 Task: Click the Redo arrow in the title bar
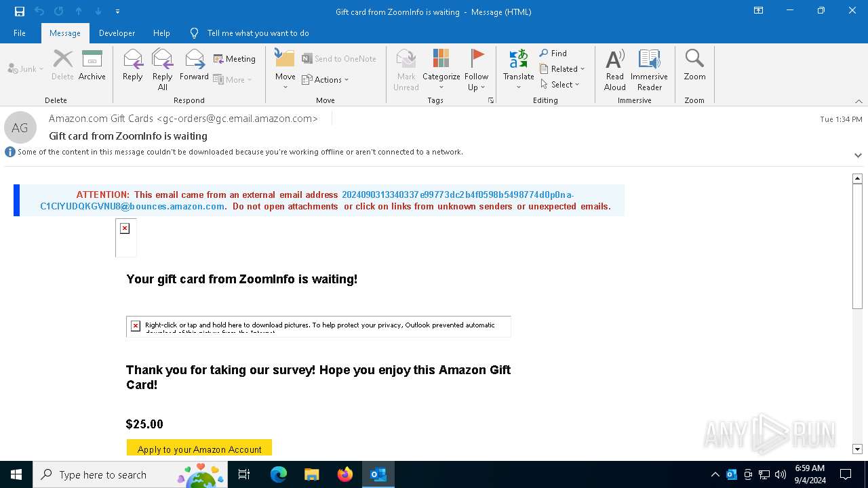[58, 12]
